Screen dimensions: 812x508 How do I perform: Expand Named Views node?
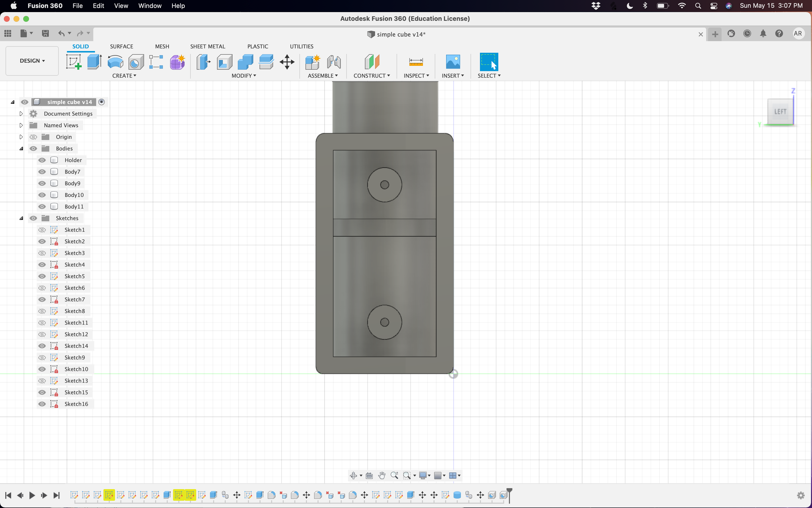pyautogui.click(x=21, y=125)
